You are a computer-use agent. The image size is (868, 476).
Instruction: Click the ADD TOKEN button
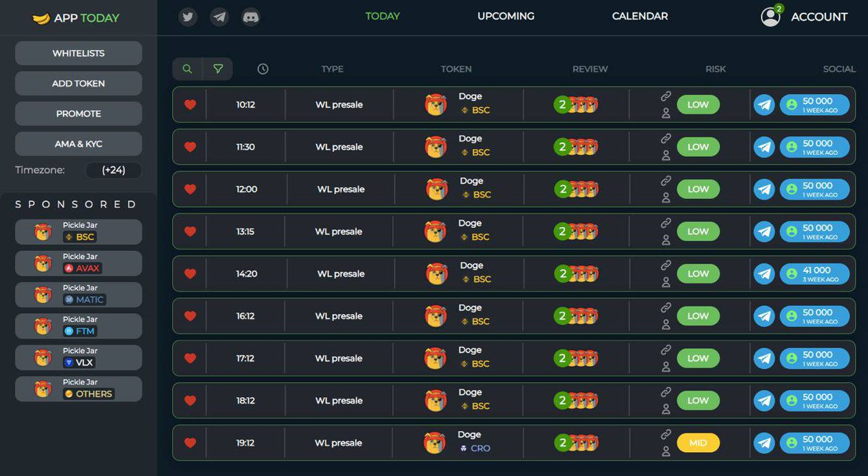click(x=78, y=83)
